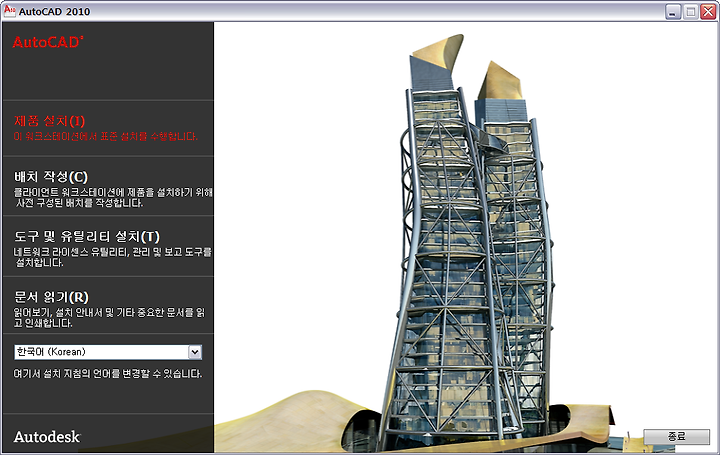This screenshot has width=720, height=455.
Task: Click the text 여기서 설치 지침의 언어를 변경할 수 있습니다
Action: click(x=108, y=374)
